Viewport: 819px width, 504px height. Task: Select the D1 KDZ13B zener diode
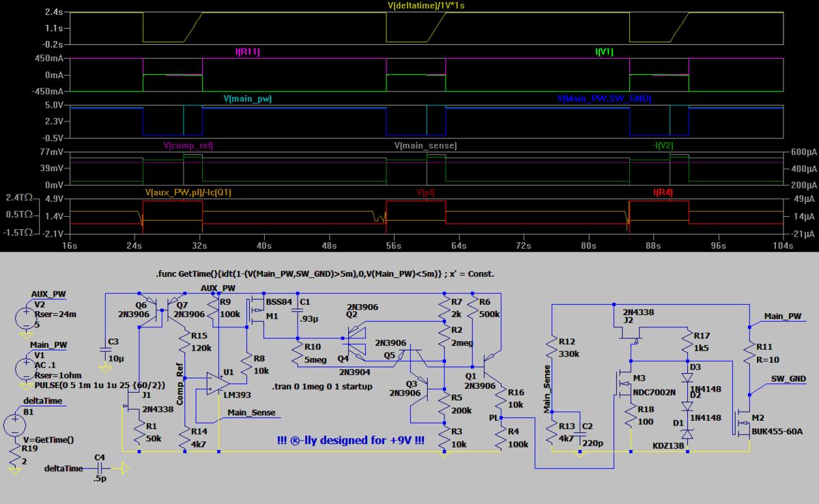[x=687, y=434]
